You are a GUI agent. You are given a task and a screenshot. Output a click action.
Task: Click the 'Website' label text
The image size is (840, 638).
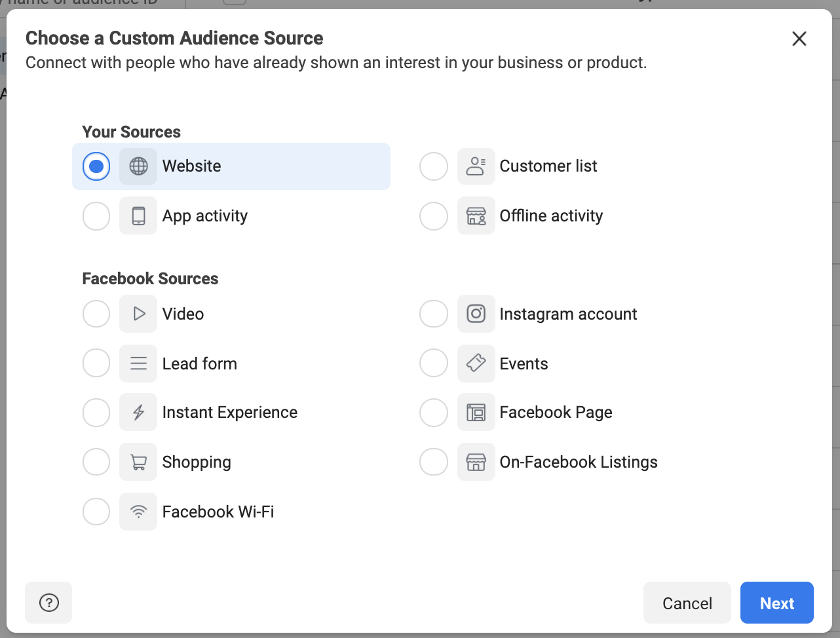click(192, 166)
